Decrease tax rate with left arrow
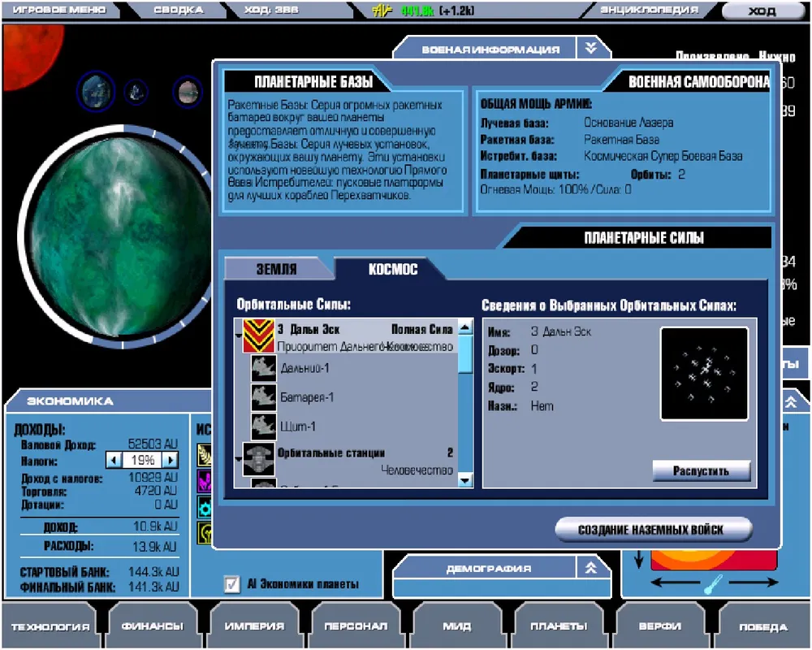 (x=114, y=460)
